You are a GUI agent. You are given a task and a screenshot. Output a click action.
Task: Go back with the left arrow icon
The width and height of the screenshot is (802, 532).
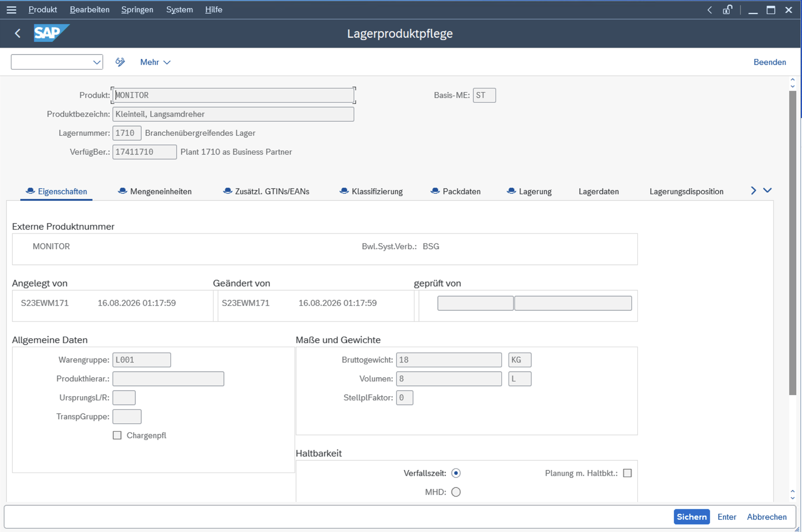18,33
